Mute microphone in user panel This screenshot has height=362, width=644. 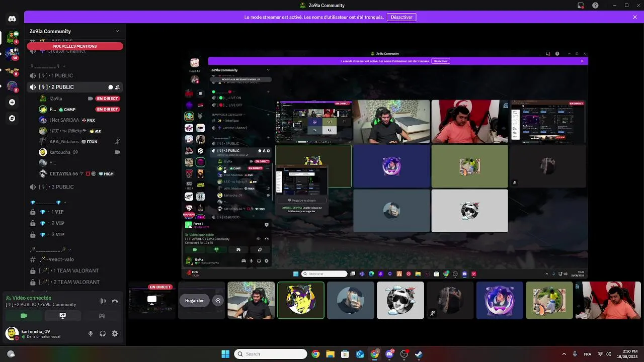coord(91,334)
